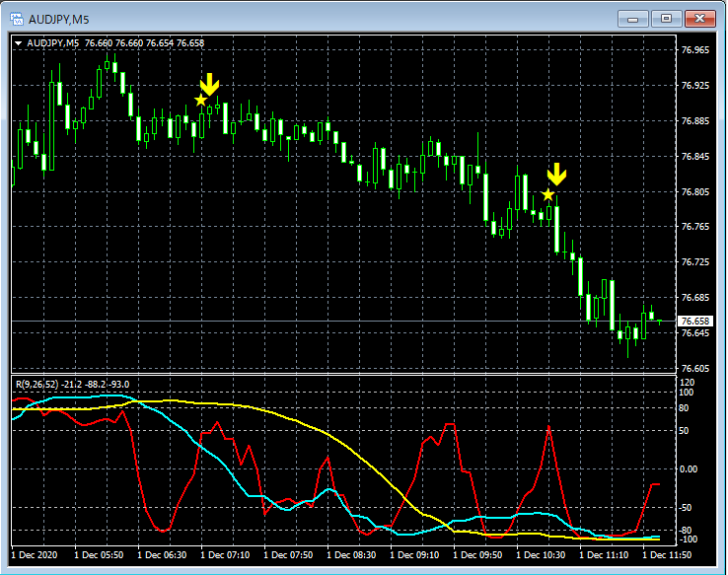Click the 76.605 price axis label
Screen dimensions: 728x575
[x=695, y=369]
